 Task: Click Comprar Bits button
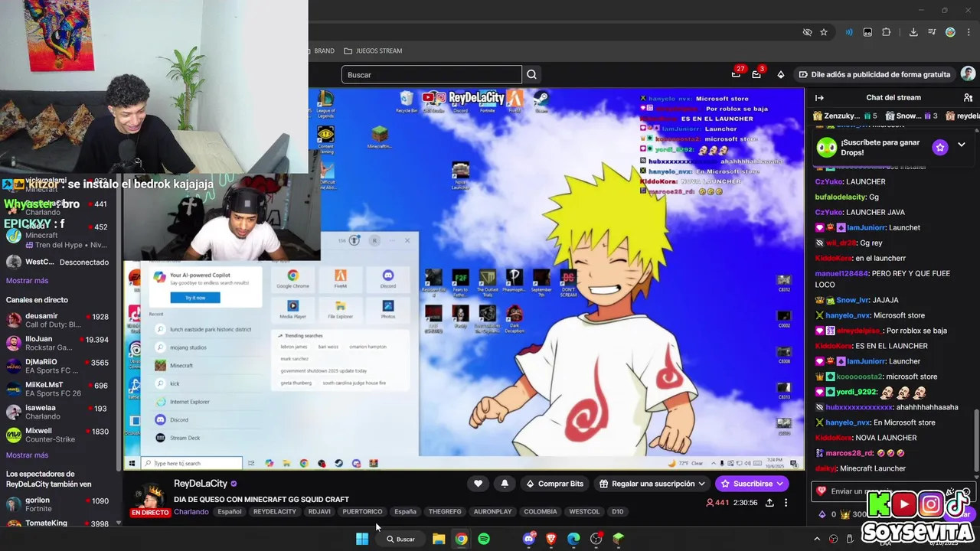pos(554,484)
